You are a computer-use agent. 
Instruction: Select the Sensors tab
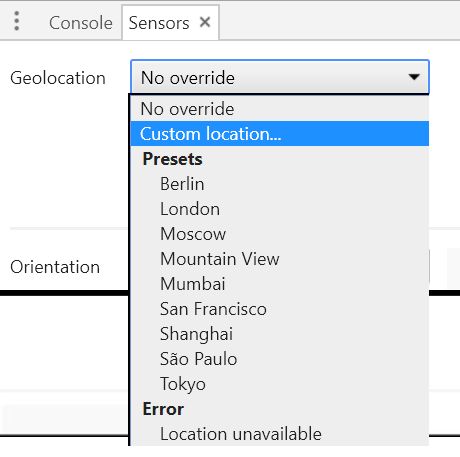click(x=159, y=23)
